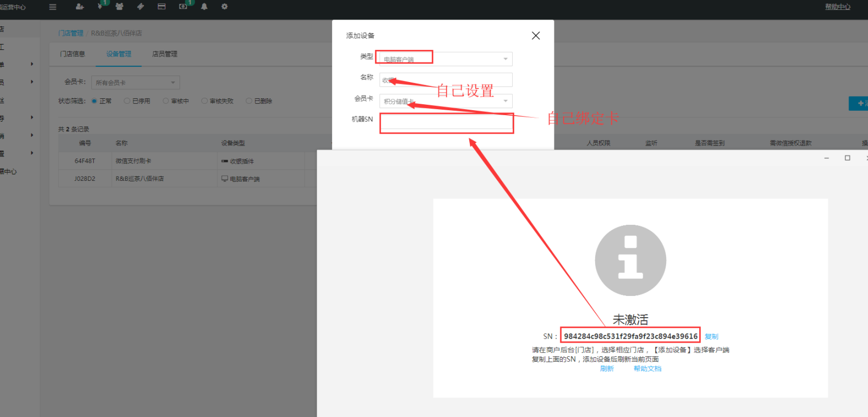Open the yuan currency icon with badge
This screenshot has height=417, width=868.
coord(100,7)
